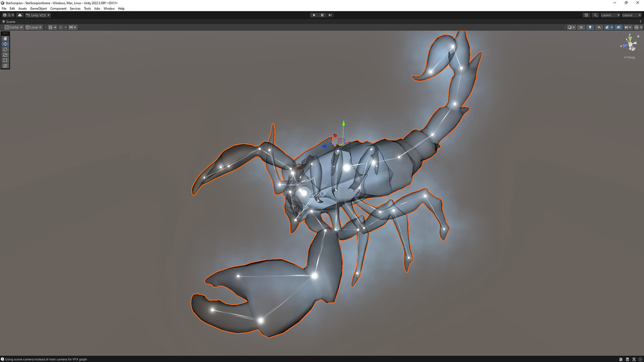Toggle the scene gizmo rotation lock
Screen dimensions: 644x362
click(x=638, y=36)
